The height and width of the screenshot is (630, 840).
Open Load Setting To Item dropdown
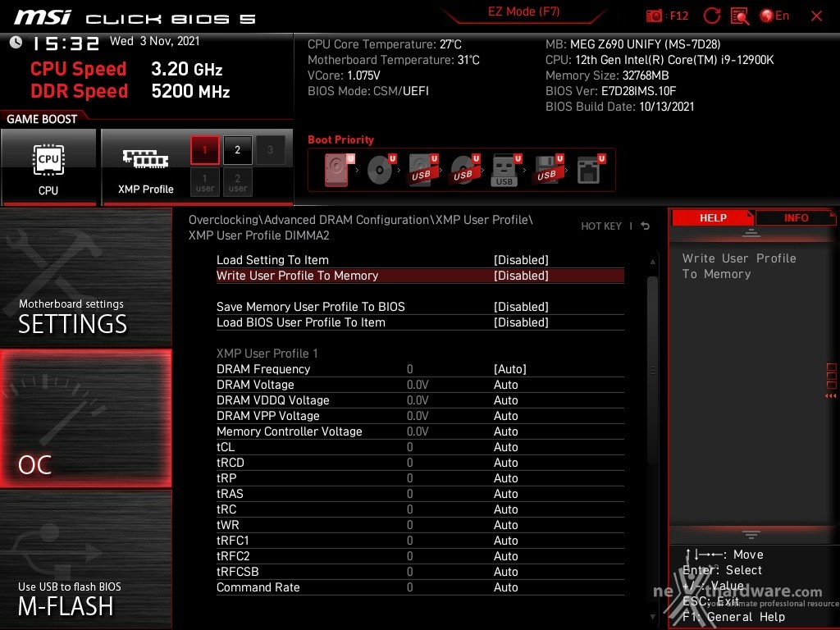click(420, 260)
